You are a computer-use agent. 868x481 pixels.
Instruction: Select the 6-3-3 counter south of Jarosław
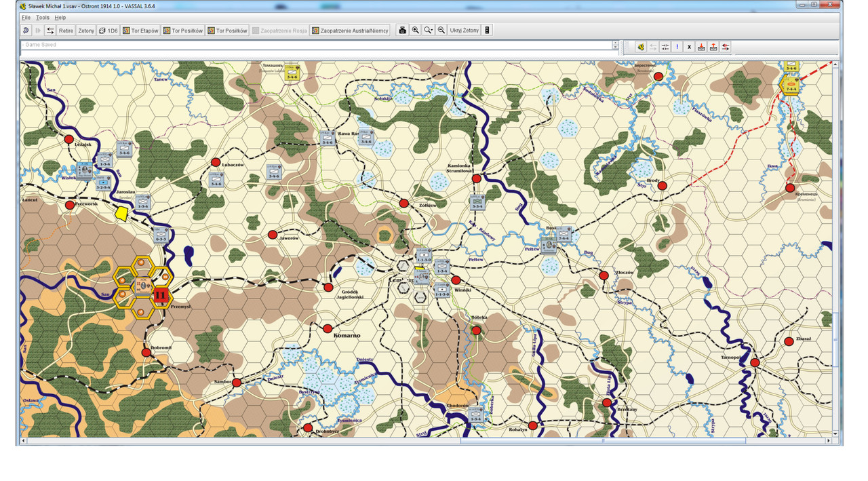pyautogui.click(x=161, y=234)
